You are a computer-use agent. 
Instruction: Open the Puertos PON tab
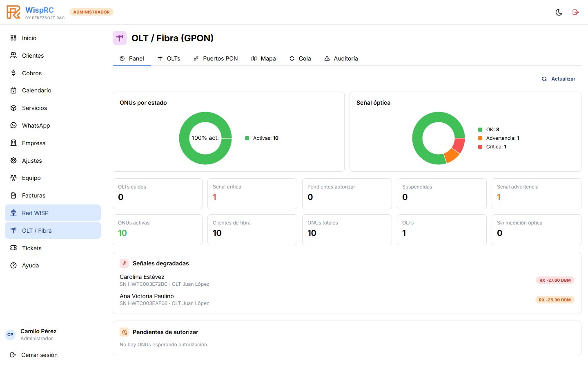coord(216,58)
